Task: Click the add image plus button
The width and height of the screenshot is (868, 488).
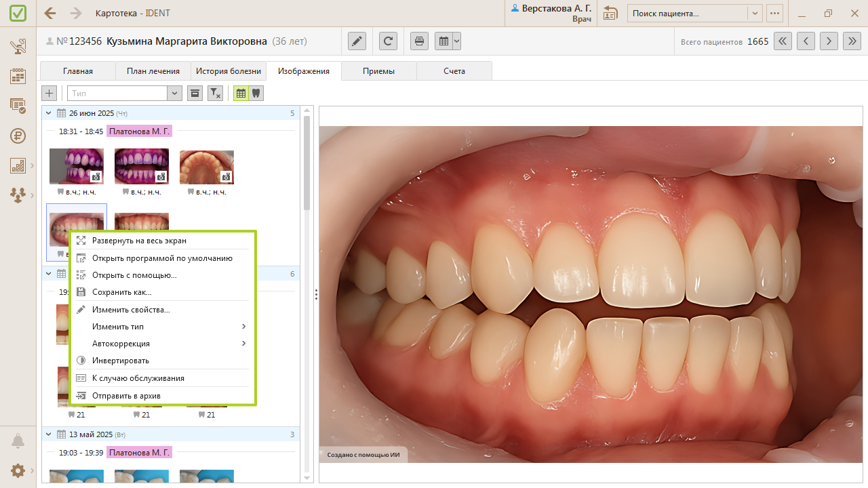Action: pyautogui.click(x=50, y=94)
